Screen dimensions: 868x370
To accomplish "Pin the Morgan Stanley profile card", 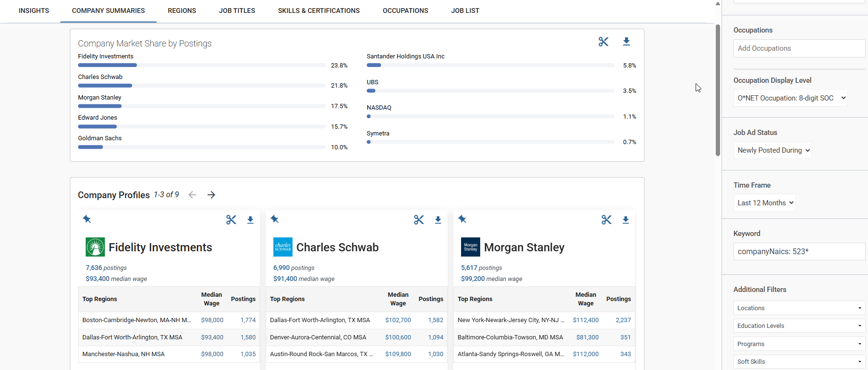I will pyautogui.click(x=462, y=219).
